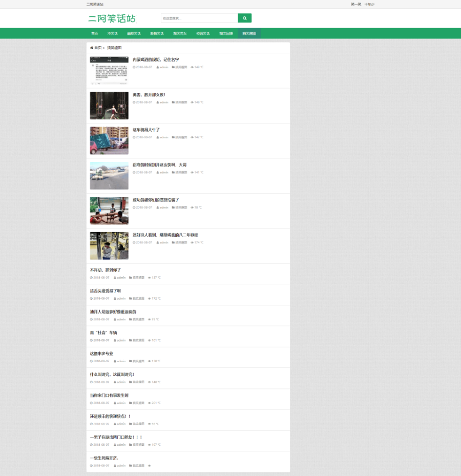Open post 不许动，抓到你了
The width and height of the screenshot is (461, 476).
coord(106,270)
